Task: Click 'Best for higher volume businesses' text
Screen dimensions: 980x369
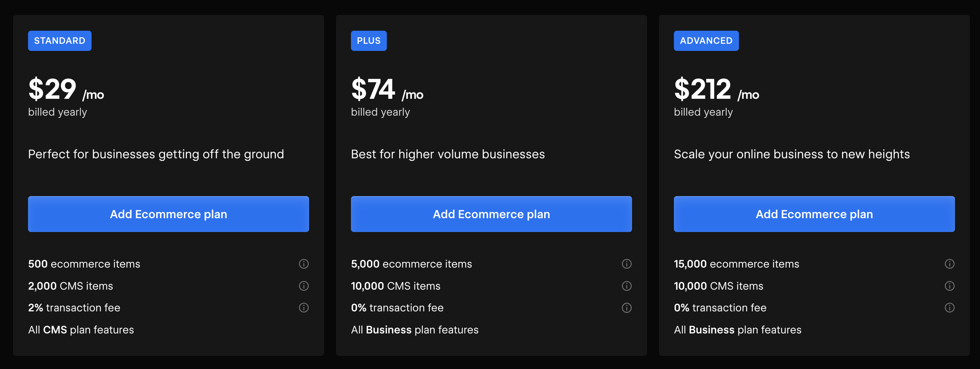Action: 448,154
